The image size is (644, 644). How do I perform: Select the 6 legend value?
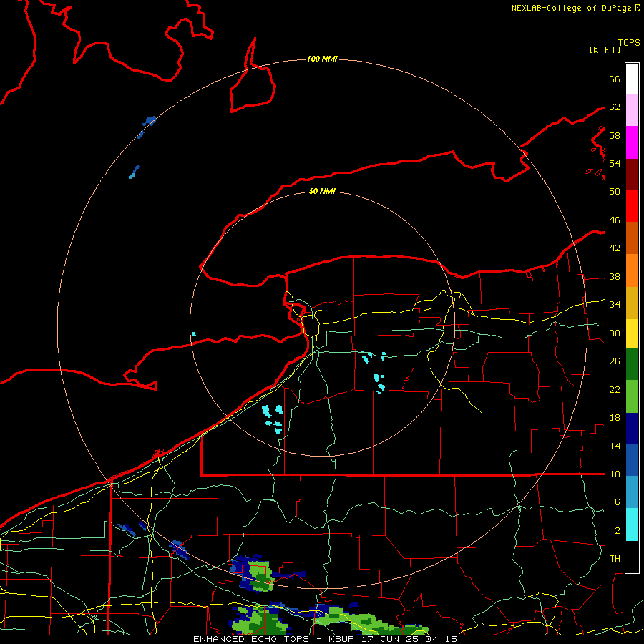(x=617, y=502)
